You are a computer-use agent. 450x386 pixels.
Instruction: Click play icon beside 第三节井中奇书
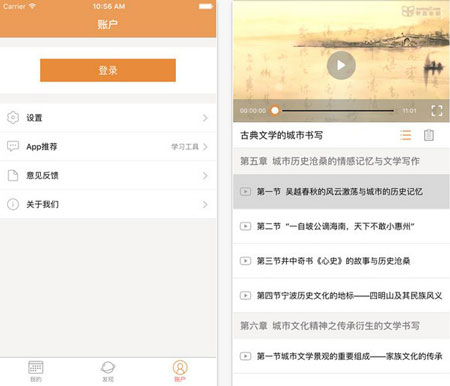(x=246, y=261)
